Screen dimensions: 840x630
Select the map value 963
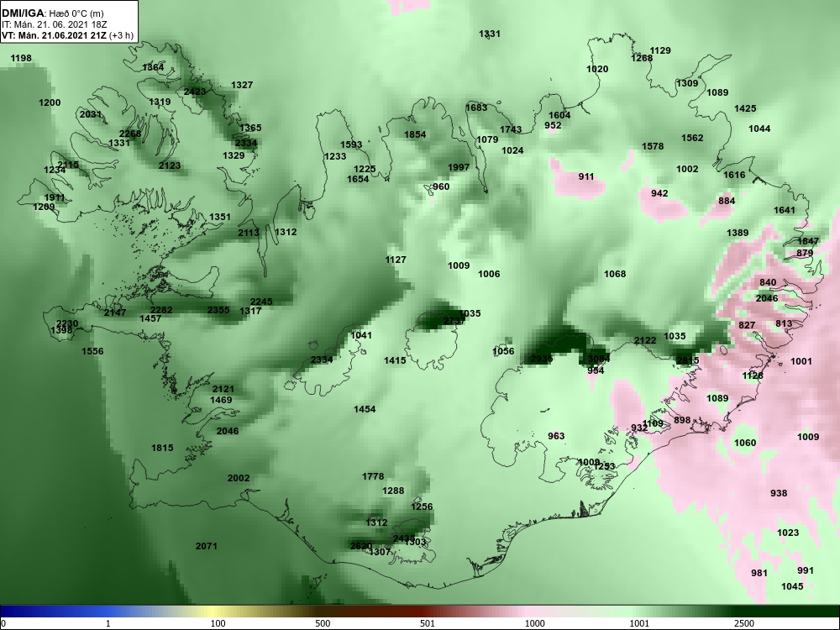[x=556, y=435]
